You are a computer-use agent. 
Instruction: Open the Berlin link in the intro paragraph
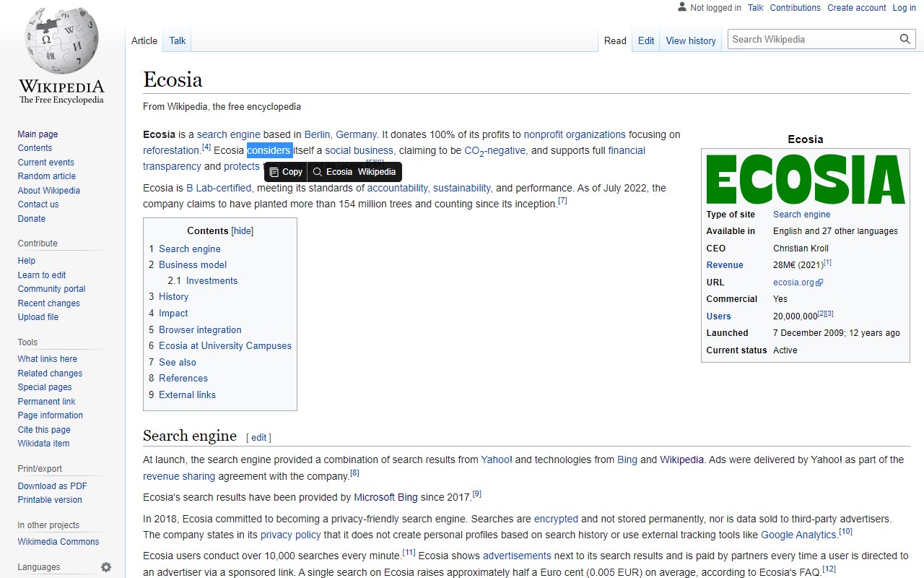pos(318,134)
